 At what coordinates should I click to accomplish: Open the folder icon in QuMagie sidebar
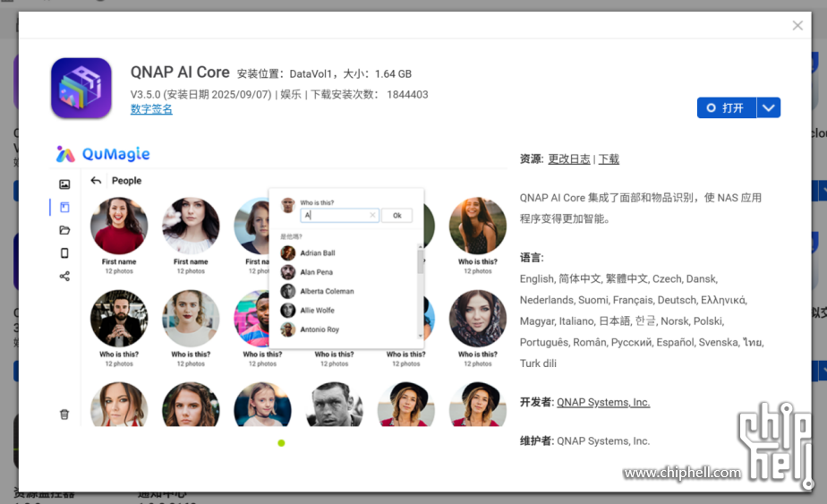pyautogui.click(x=64, y=230)
